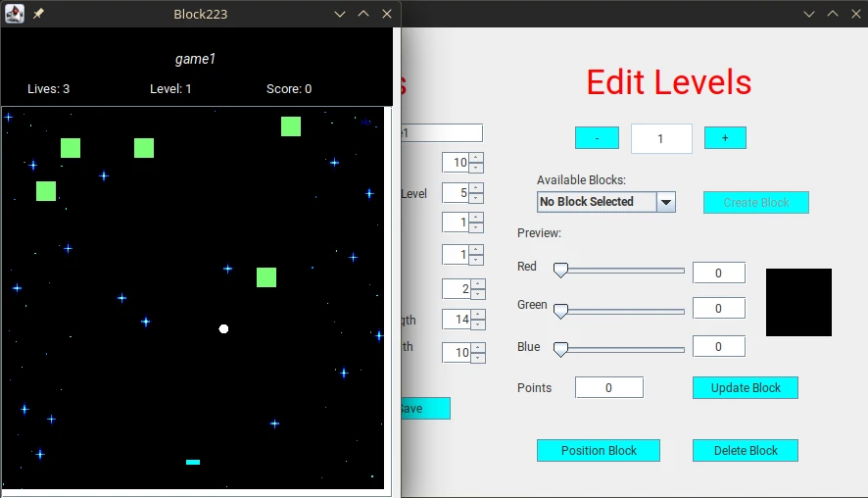Screen dimensions: 868x498
Task: Click the Score: 0 label
Action: pyautogui.click(x=289, y=88)
